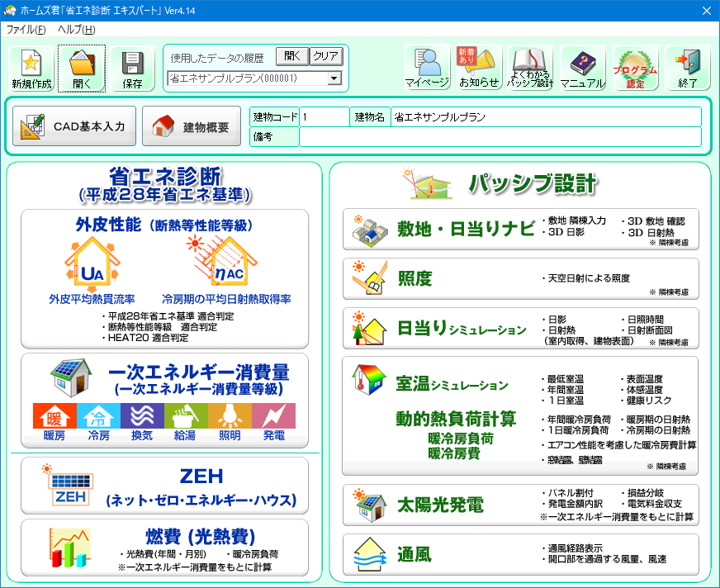The image size is (720, 588).
Task: Click the 発電 power generation tile icon
Action: coord(273,416)
